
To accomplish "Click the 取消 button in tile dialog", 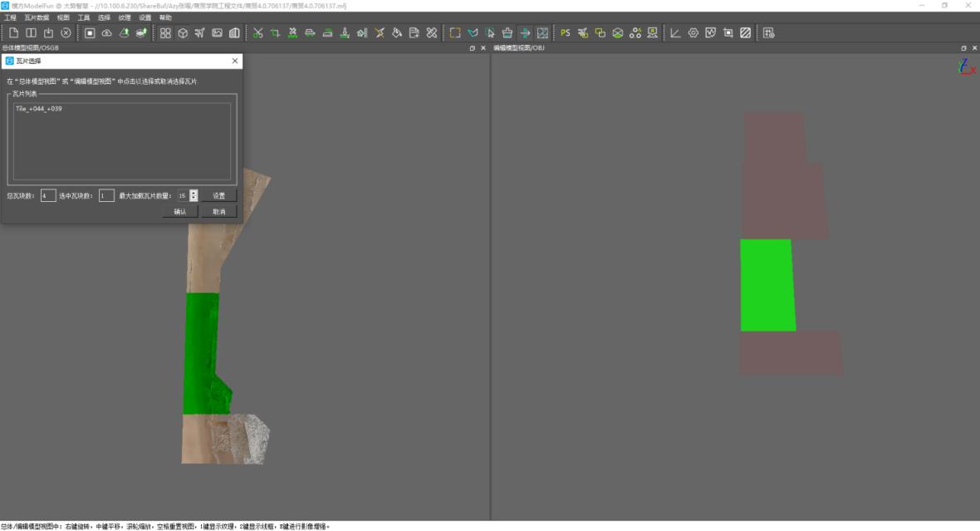I will click(218, 212).
